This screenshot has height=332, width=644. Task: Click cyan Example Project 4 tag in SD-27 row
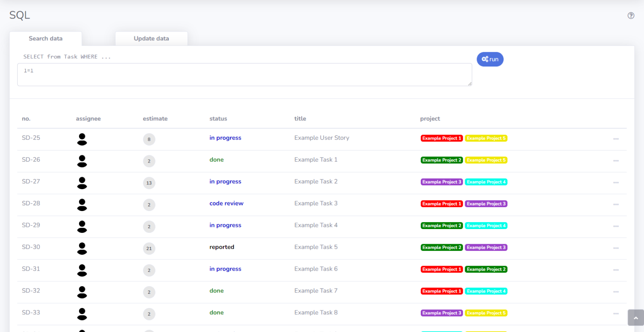[486, 182]
